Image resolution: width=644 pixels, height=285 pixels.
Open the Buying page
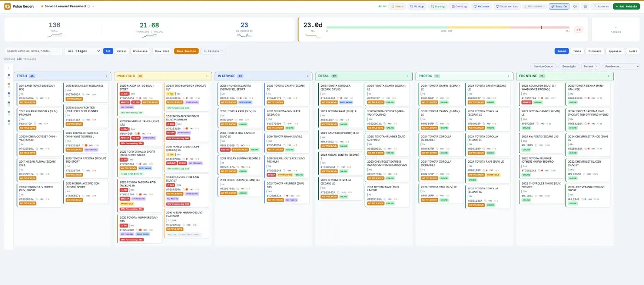tap(437, 6)
